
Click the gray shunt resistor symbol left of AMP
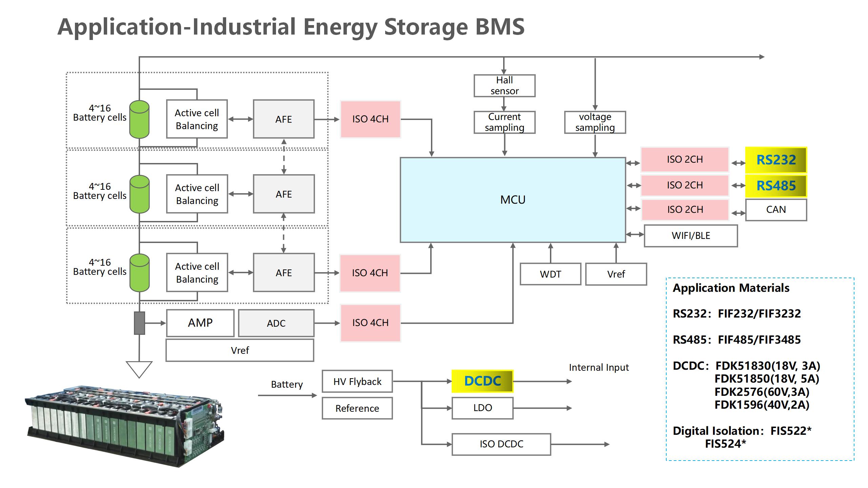point(140,323)
